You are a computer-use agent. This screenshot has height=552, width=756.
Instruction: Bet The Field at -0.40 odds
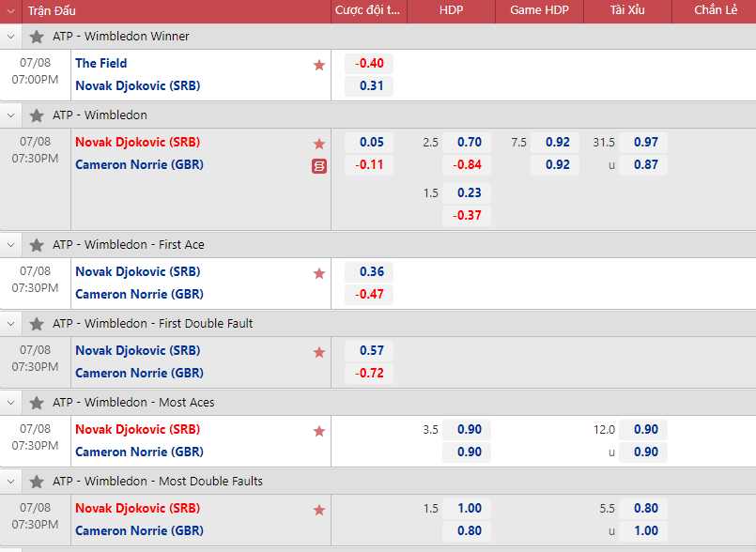pyautogui.click(x=369, y=64)
